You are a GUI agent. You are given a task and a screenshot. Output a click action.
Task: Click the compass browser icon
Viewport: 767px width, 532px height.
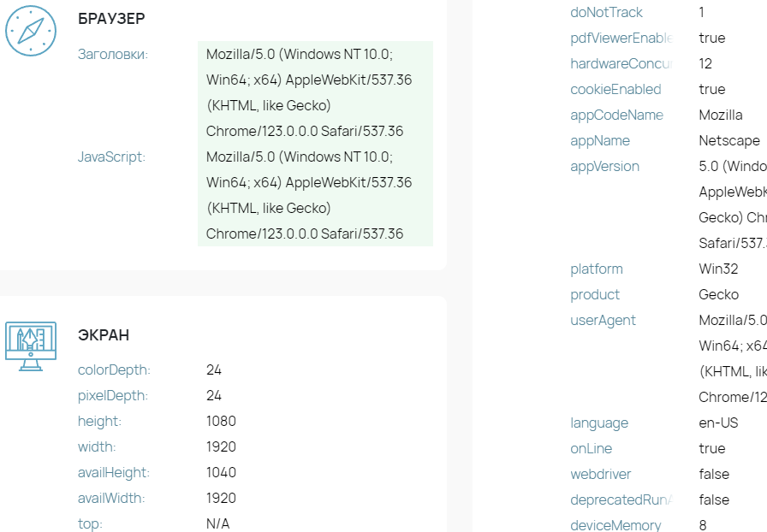31,31
